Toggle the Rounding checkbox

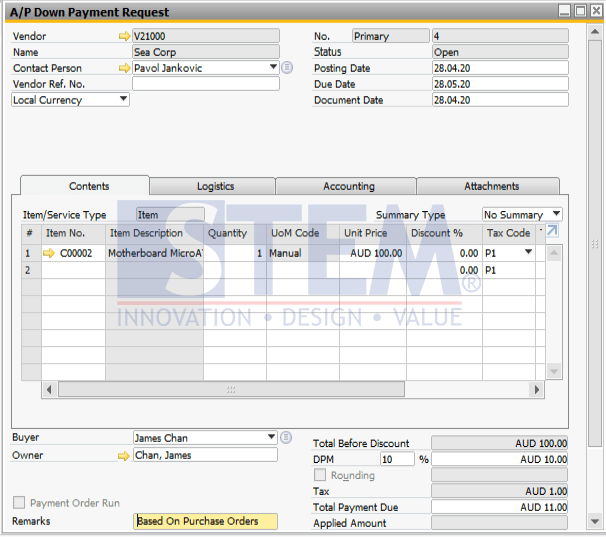coord(320,475)
